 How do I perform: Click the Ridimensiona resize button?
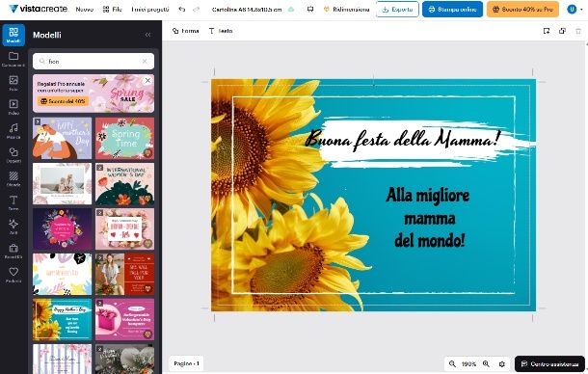tap(346, 10)
